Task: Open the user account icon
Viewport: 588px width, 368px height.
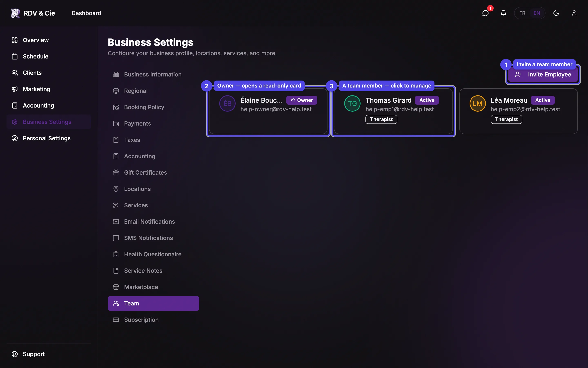Action: [574, 13]
